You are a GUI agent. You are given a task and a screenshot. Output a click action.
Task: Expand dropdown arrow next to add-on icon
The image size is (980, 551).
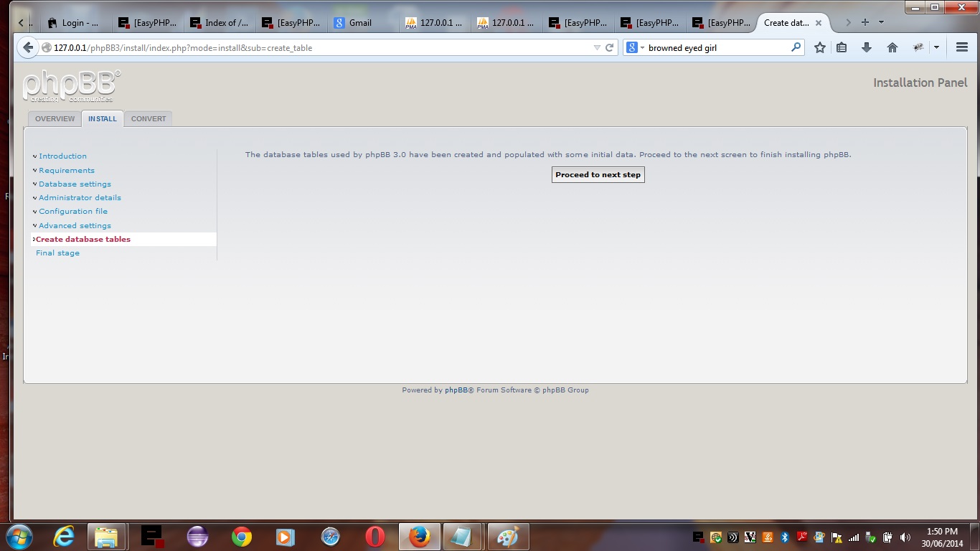936,47
